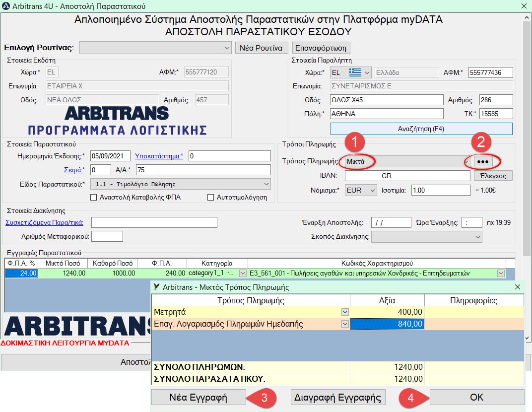
Task: Click the Σειρά input field
Action: point(101,170)
